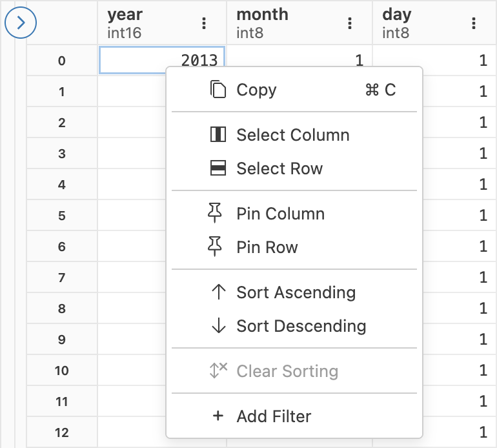Click the month column header label

click(x=262, y=14)
